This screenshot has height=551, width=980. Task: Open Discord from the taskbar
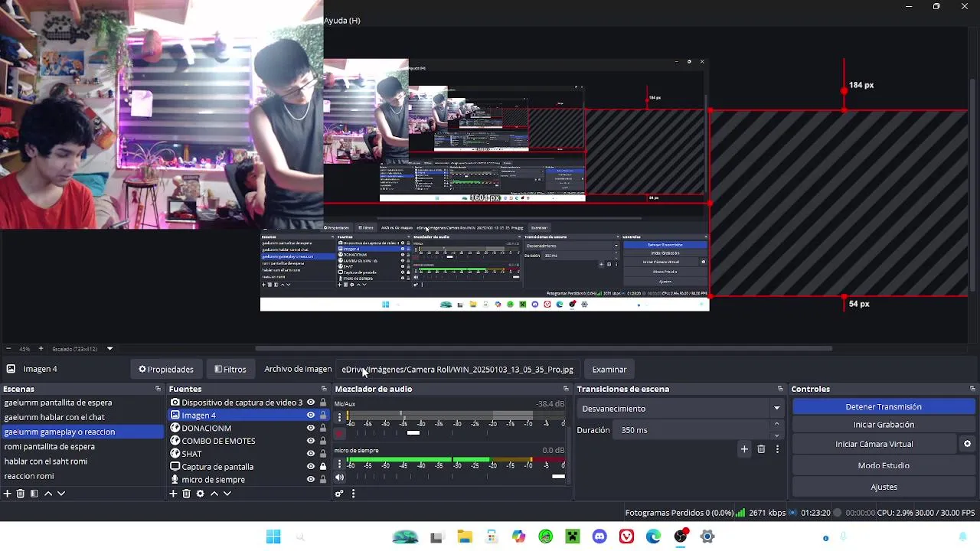599,537
